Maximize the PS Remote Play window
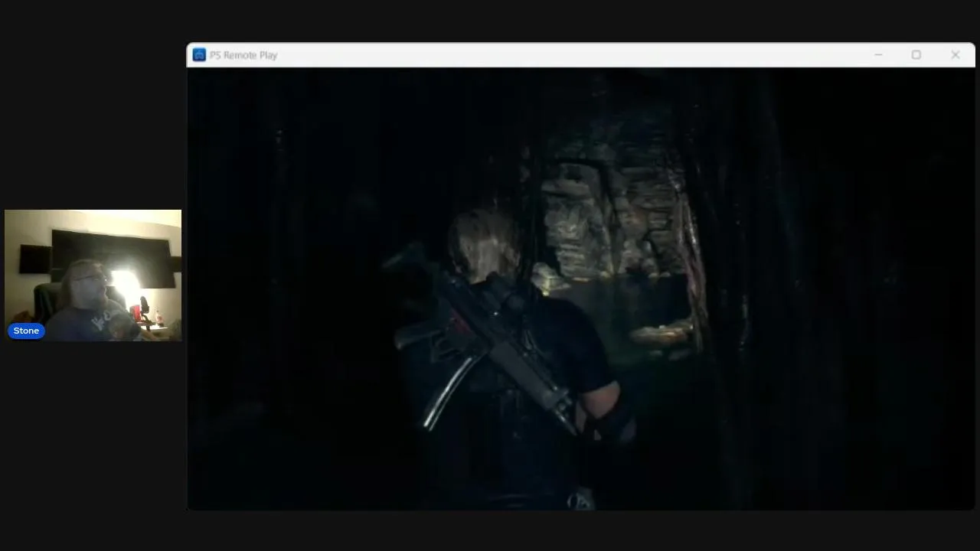The width and height of the screenshot is (980, 551). click(916, 55)
